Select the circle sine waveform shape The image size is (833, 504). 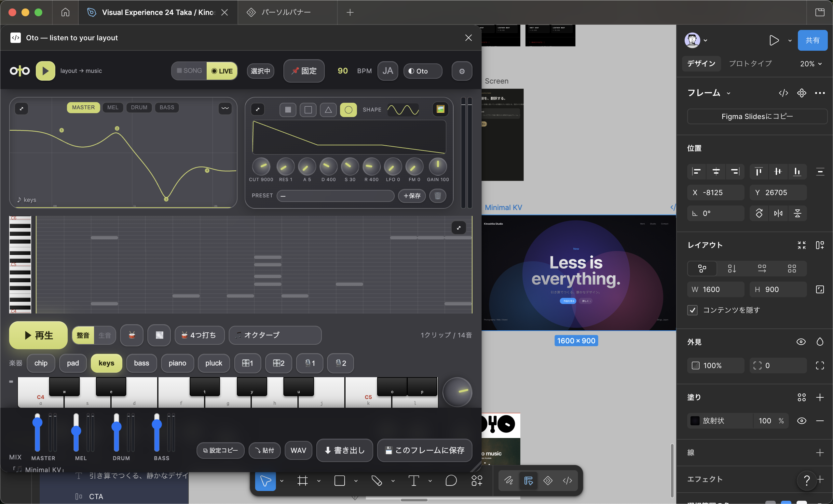348,110
